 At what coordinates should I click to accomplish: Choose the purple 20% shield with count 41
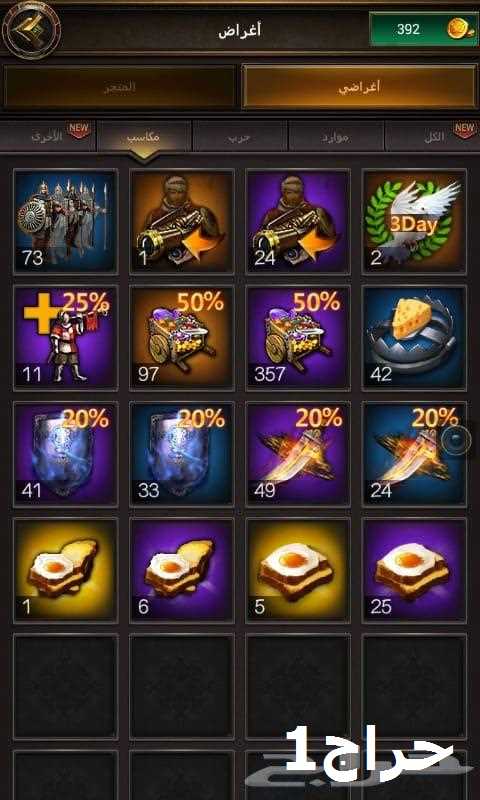65,454
